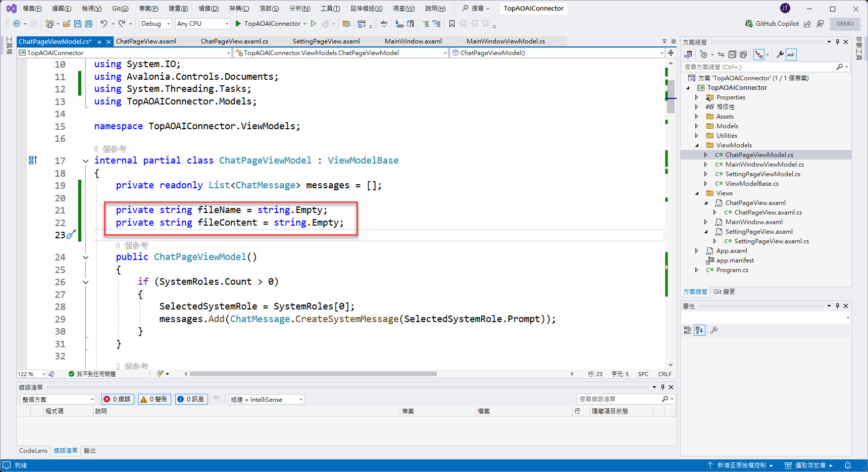Viewport: 868px width, 472px height.
Task: Click the pending changes filter clock icon
Action: [x=703, y=55]
